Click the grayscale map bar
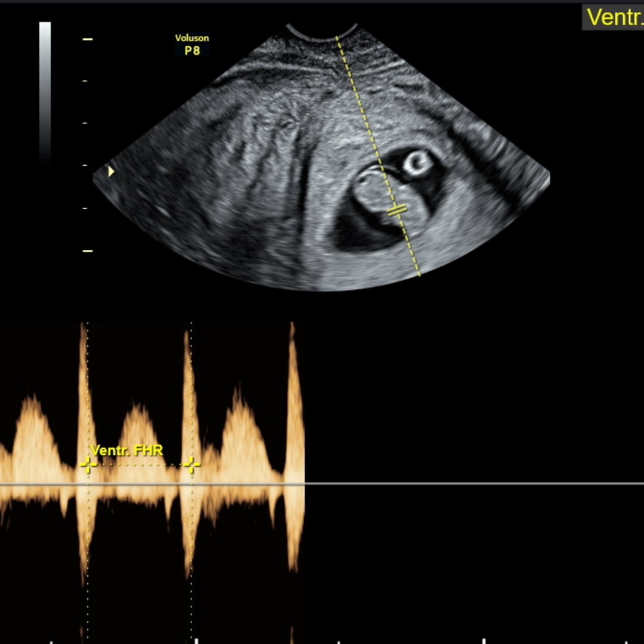The width and height of the screenshot is (644, 644). point(45,89)
